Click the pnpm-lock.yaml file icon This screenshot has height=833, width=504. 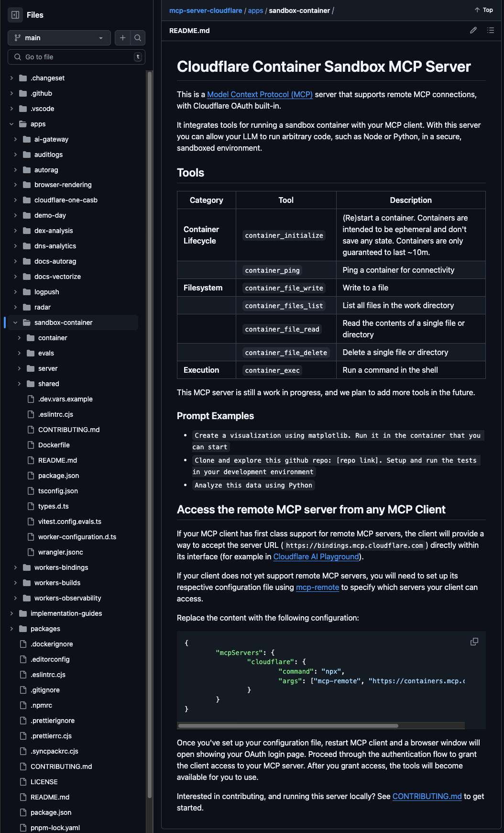23,828
